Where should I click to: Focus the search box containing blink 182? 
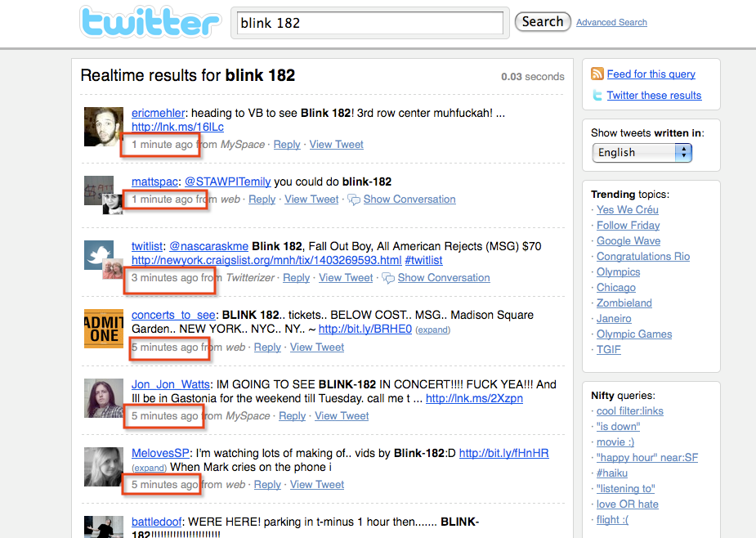coord(369,23)
